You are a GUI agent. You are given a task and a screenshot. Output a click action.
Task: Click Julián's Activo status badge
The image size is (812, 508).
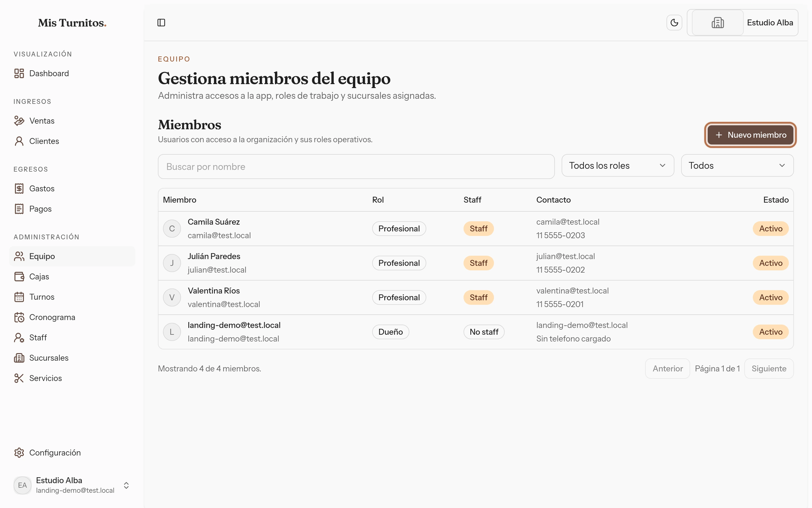pos(771,263)
